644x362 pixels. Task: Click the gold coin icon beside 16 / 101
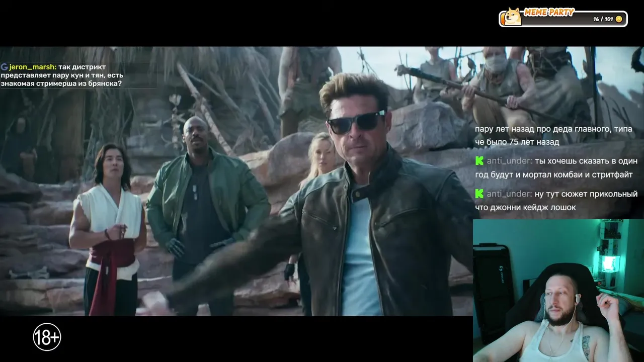(x=619, y=19)
